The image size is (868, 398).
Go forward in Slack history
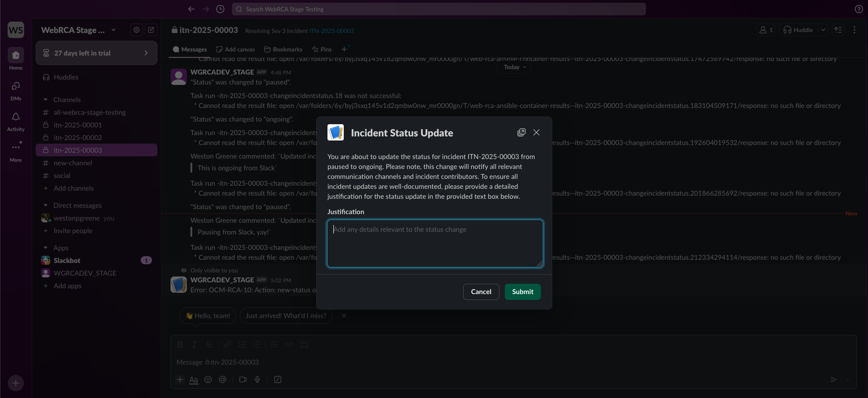(x=206, y=9)
